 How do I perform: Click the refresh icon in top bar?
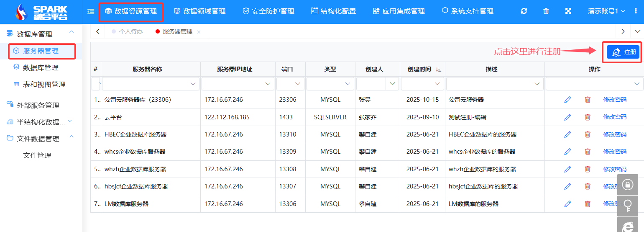[x=524, y=11]
